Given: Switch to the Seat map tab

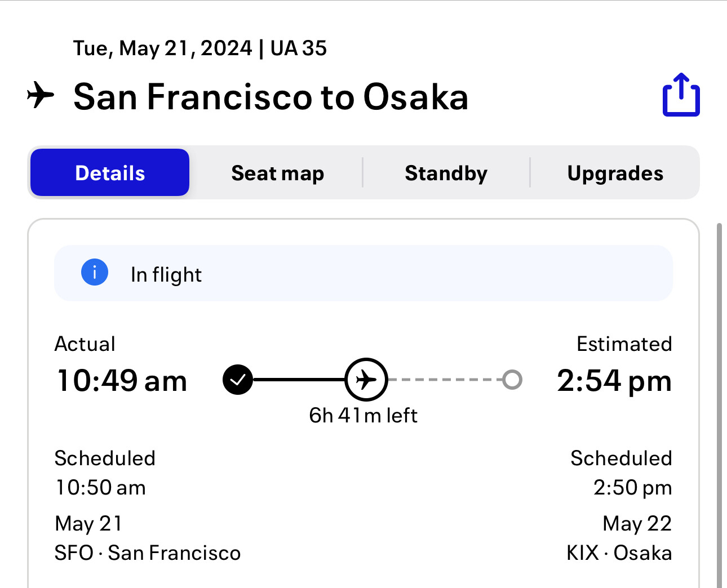Looking at the screenshot, I should point(277,173).
